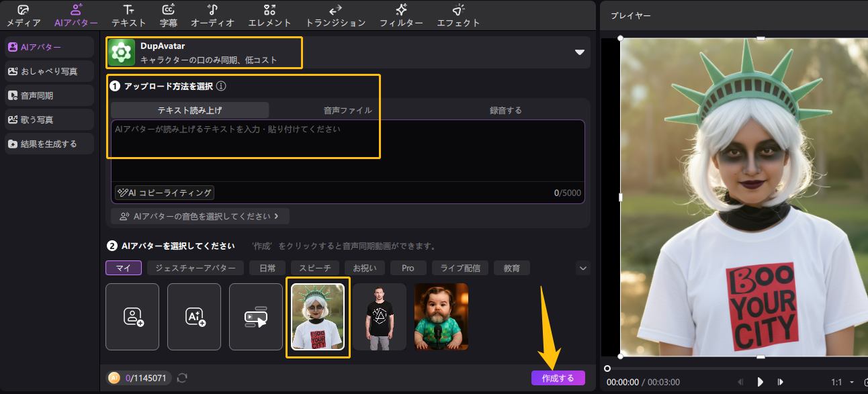Click the 作成する button
The image size is (868, 394).
558,378
